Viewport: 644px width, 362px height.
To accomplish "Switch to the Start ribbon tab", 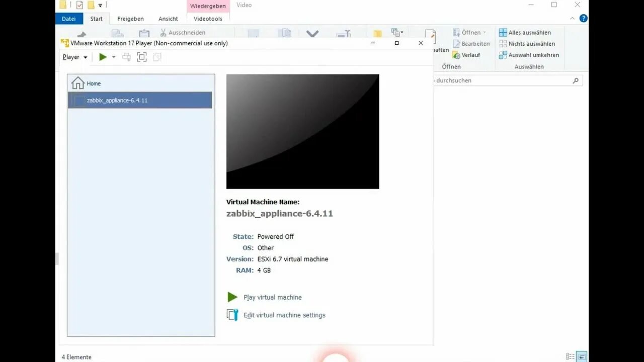I will click(x=97, y=19).
